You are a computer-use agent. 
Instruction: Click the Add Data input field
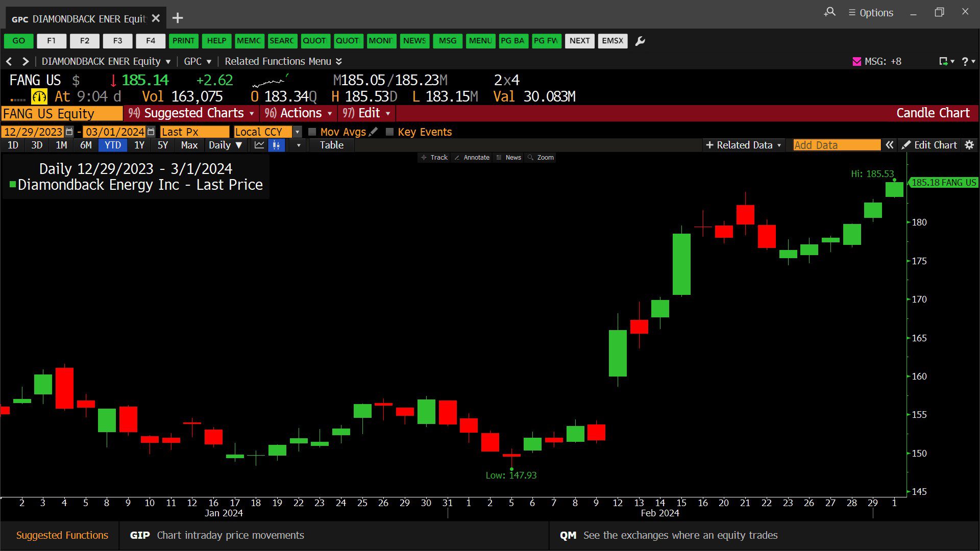click(x=837, y=145)
